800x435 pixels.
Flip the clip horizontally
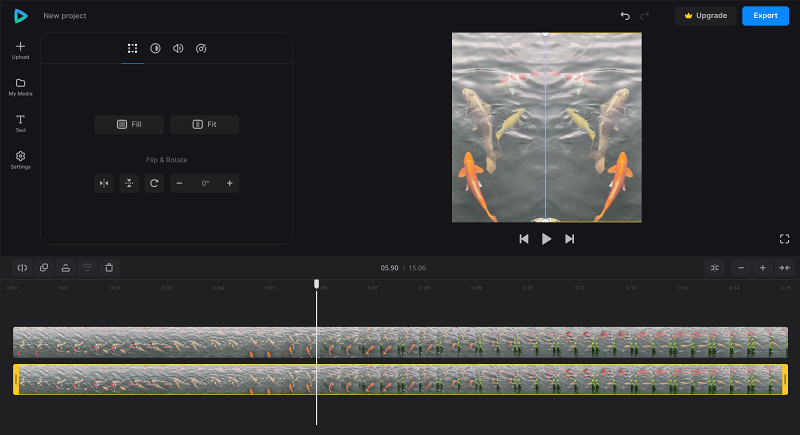[x=104, y=183]
